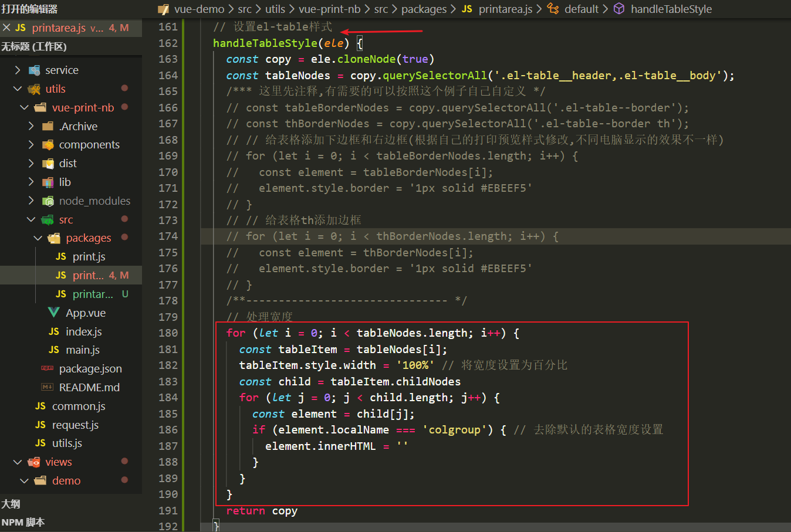Viewport: 791px width, 532px height.
Task: Click the dist folder icon
Action: tap(48, 163)
